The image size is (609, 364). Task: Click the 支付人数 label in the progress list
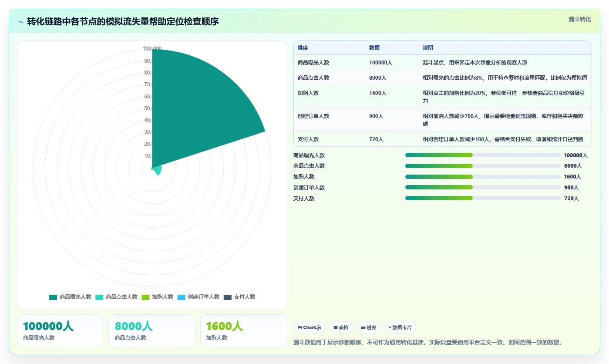pos(304,199)
